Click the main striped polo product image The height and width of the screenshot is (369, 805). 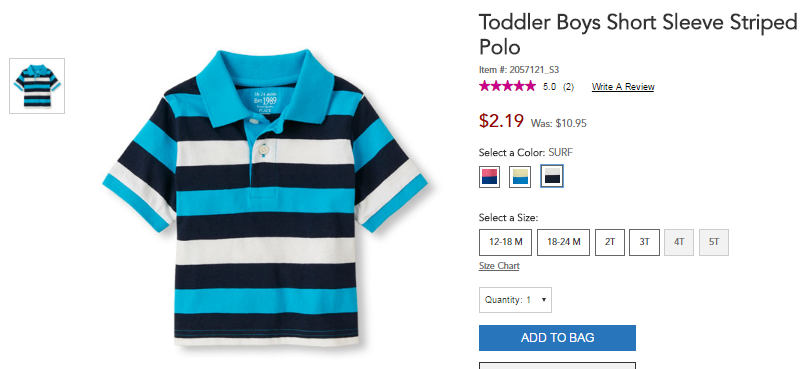(x=265, y=198)
